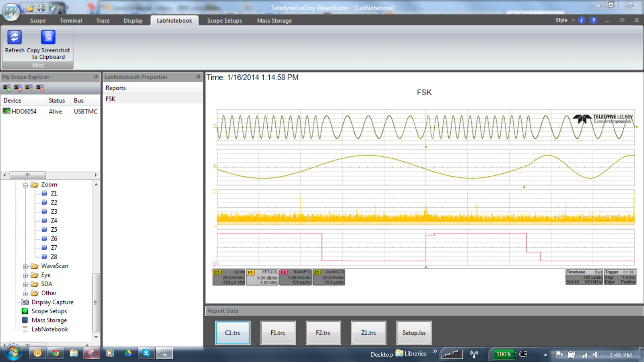Screen dimensions: 644x362
Task: Click the add scope icon in My Scope Explorer
Action: [x=7, y=88]
